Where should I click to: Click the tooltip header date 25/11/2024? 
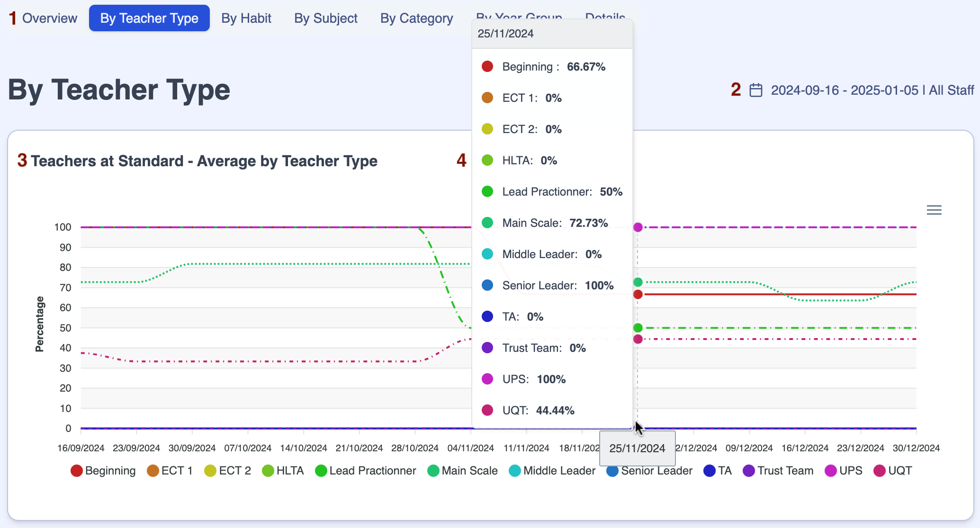pyautogui.click(x=505, y=34)
